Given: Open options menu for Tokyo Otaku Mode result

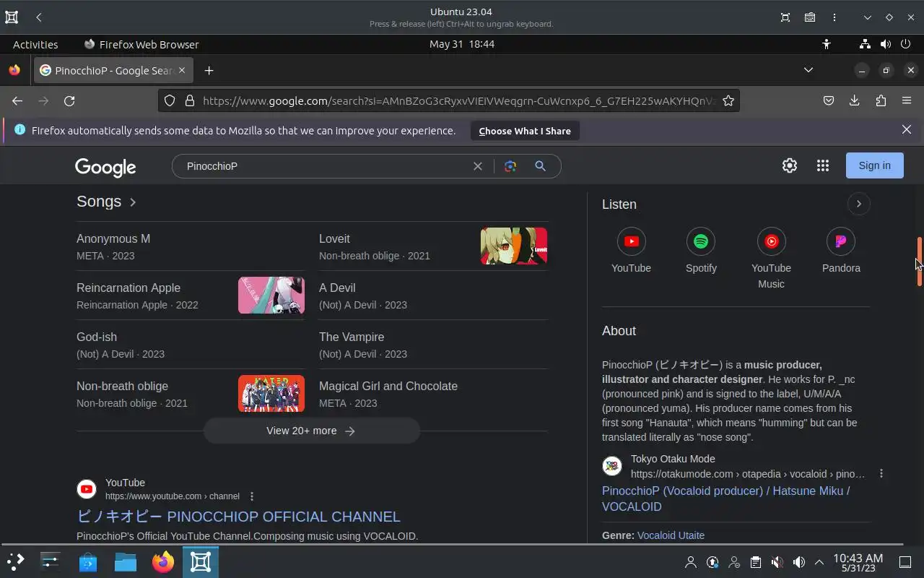Looking at the screenshot, I should 881,474.
